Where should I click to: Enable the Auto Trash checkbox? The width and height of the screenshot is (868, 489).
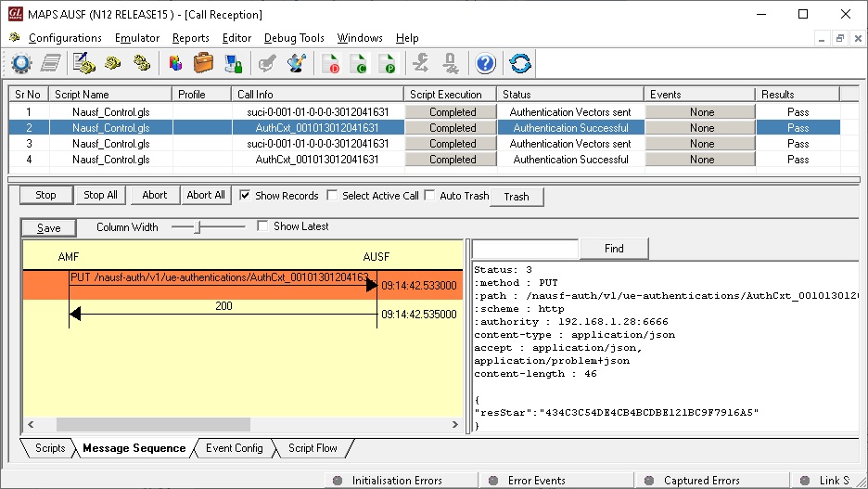point(429,195)
